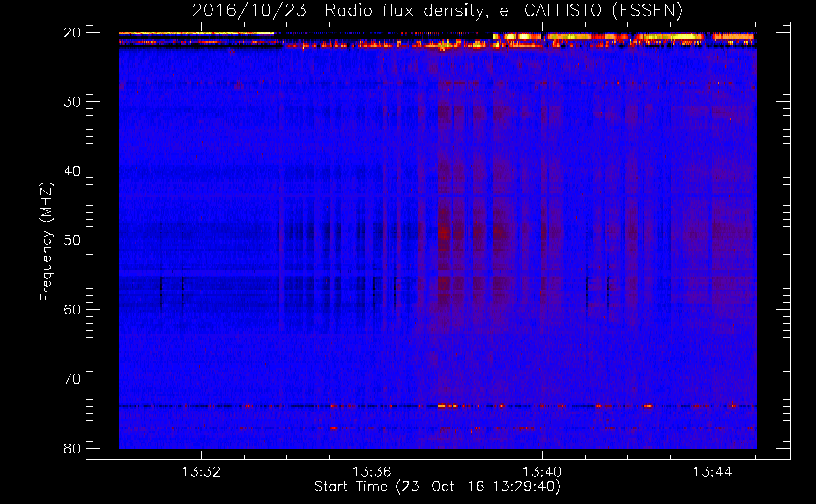This screenshot has width=816, height=504.
Task: Click the 50 MHz frequency label
Action: 73,240
